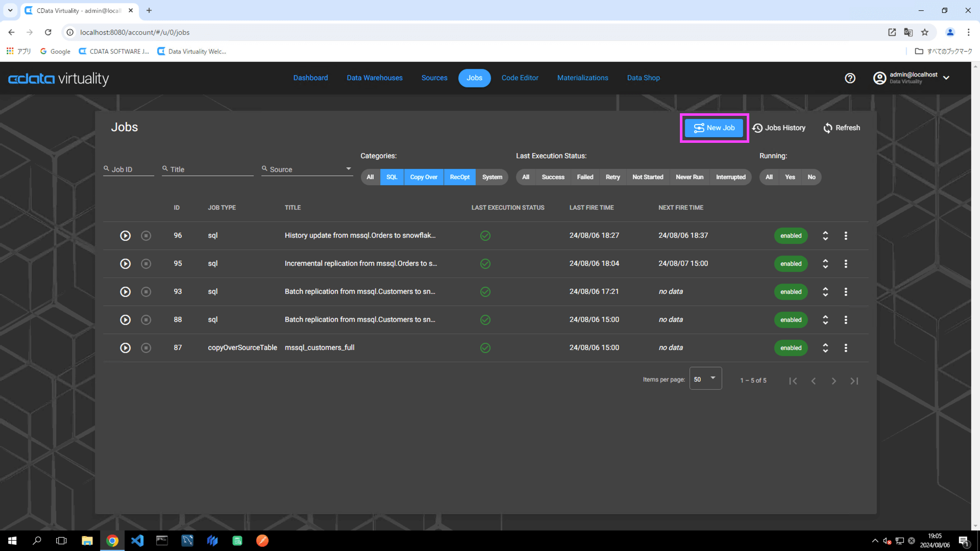Click Refresh icon in Jobs panel
The width and height of the screenshot is (980, 551).
[828, 128]
